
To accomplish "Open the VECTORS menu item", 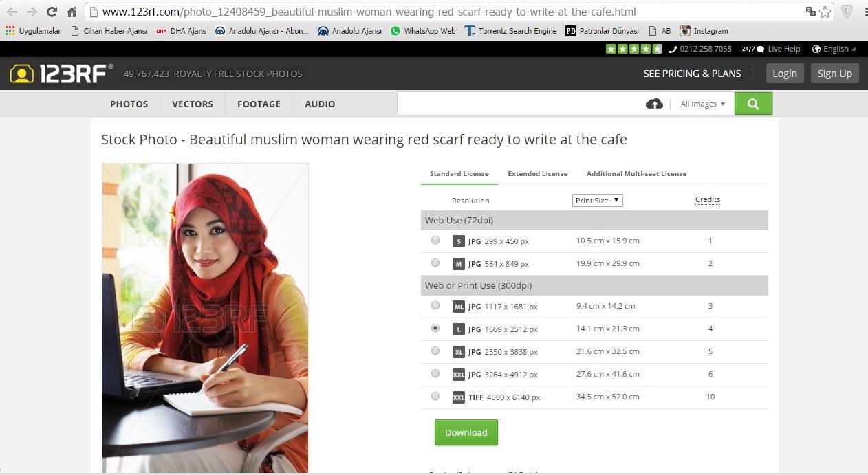I will pyautogui.click(x=193, y=104).
